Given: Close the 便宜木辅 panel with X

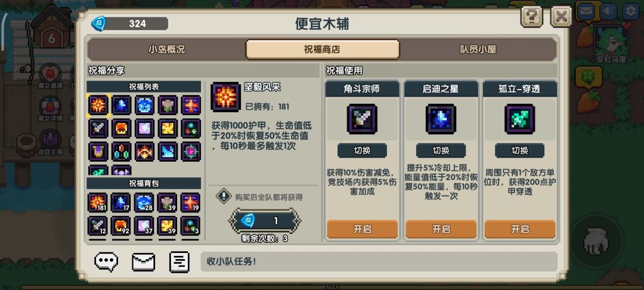Looking at the screenshot, I should tap(561, 17).
